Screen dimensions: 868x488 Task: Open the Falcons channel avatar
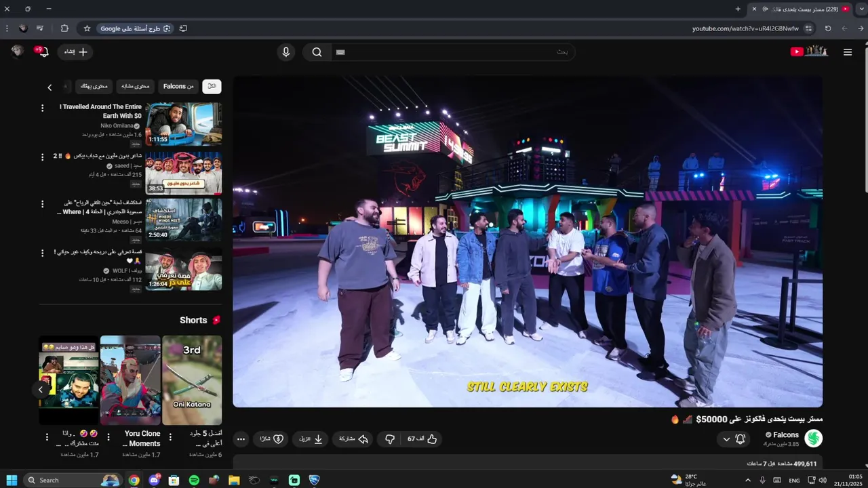click(813, 439)
